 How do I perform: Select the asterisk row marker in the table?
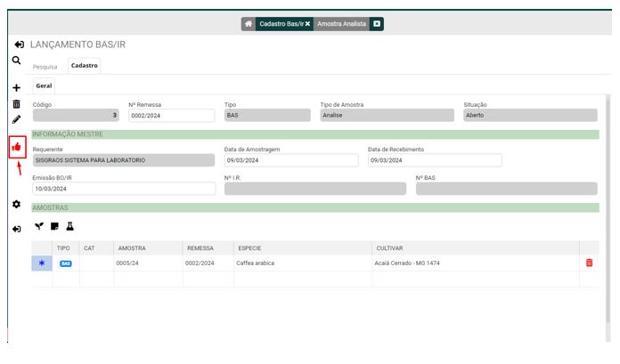(x=41, y=263)
